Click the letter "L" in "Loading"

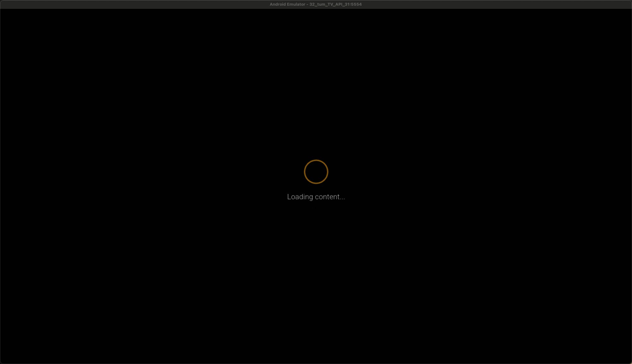pos(289,197)
